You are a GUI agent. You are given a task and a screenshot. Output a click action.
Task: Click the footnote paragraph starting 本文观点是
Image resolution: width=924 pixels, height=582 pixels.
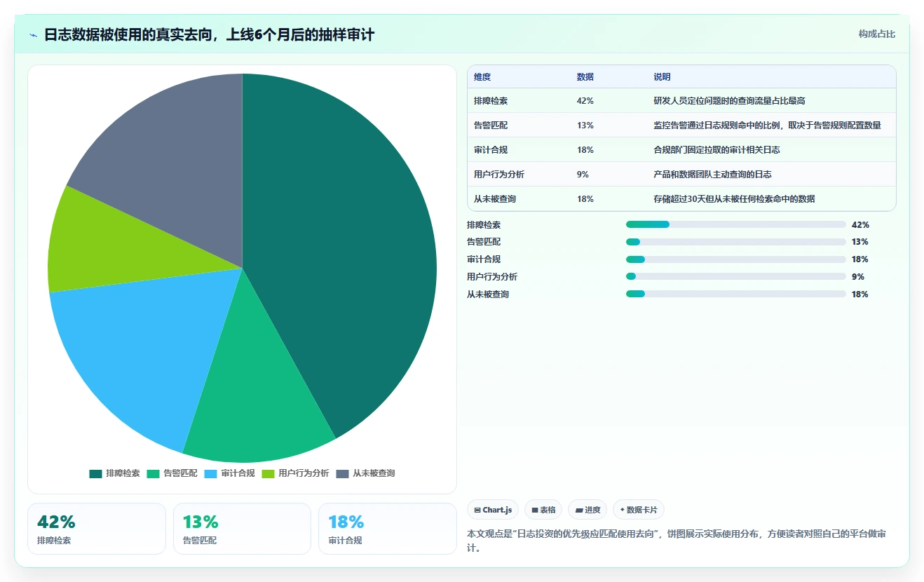coord(677,541)
